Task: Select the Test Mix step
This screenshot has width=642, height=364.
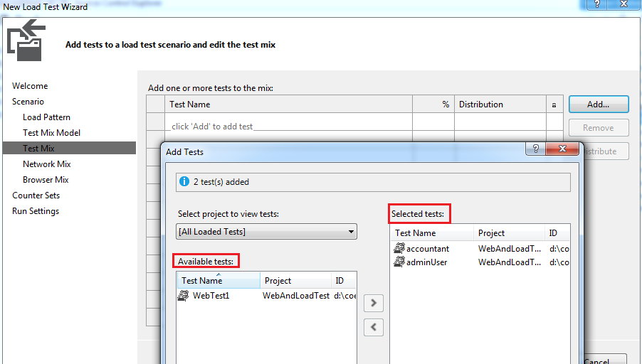Action: (69, 148)
